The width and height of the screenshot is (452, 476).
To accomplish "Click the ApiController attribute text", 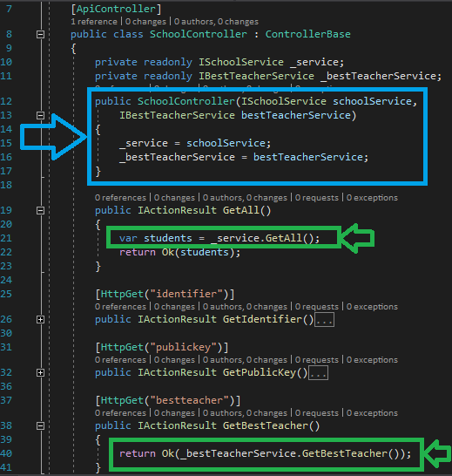I will tap(116, 9).
